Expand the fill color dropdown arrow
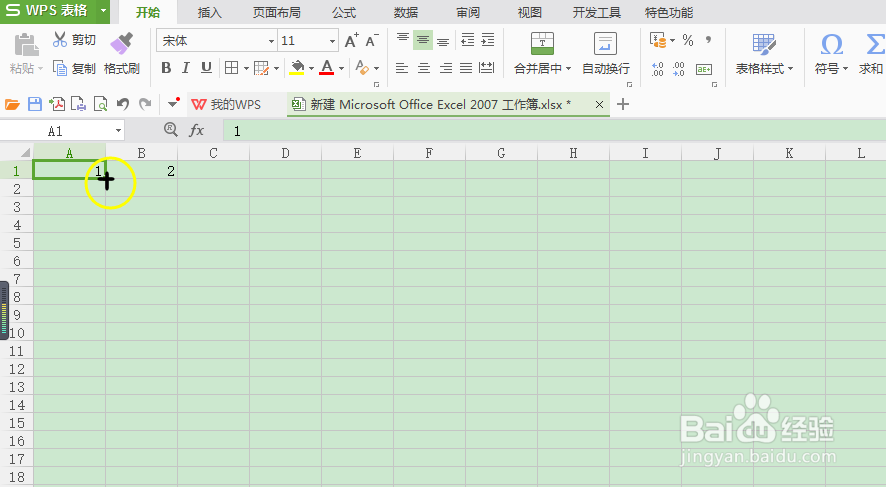Screen dimensions: 886x487 pos(311,69)
